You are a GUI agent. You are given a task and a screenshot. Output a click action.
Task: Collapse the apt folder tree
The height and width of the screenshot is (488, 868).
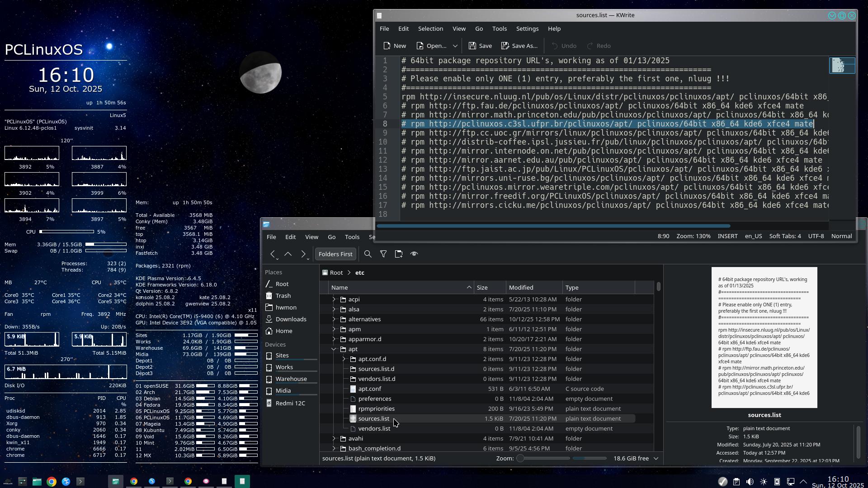point(334,349)
